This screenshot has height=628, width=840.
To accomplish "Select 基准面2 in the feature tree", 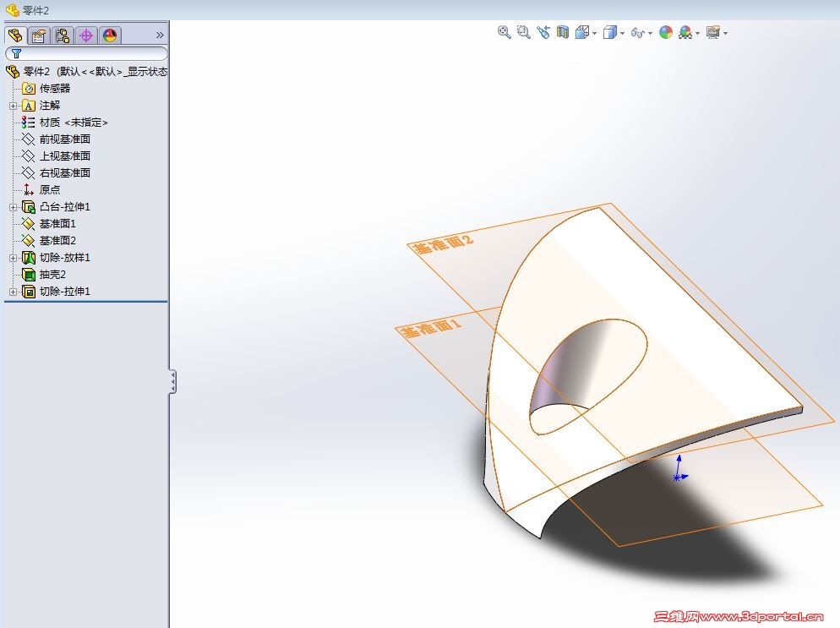I will [49, 241].
